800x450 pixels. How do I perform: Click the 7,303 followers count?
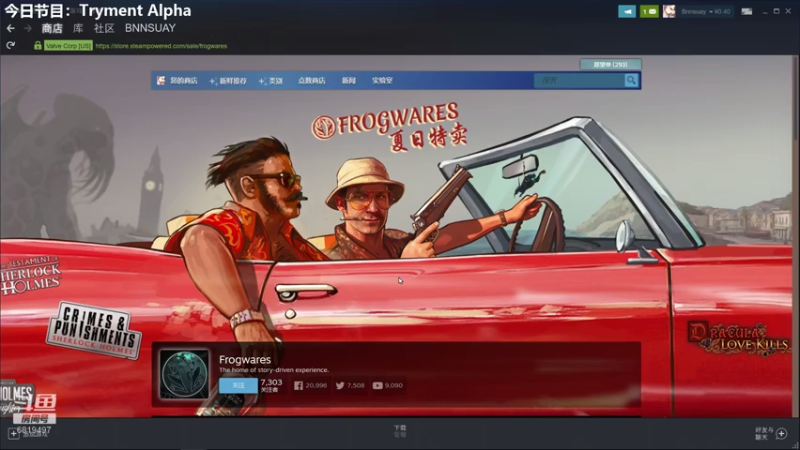pyautogui.click(x=271, y=385)
